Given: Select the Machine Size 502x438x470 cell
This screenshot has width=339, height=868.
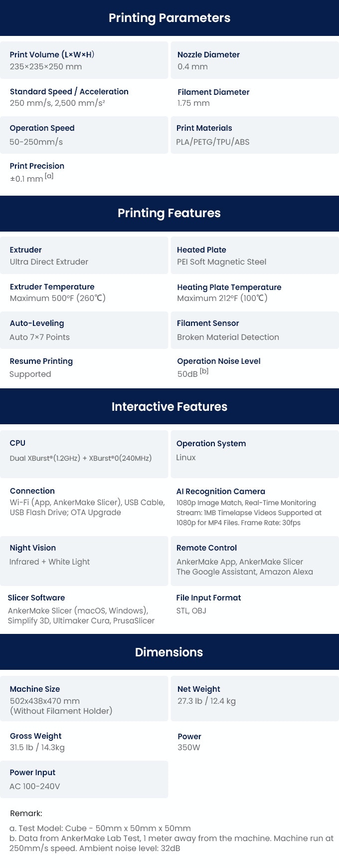Looking at the screenshot, I should coord(84,698).
